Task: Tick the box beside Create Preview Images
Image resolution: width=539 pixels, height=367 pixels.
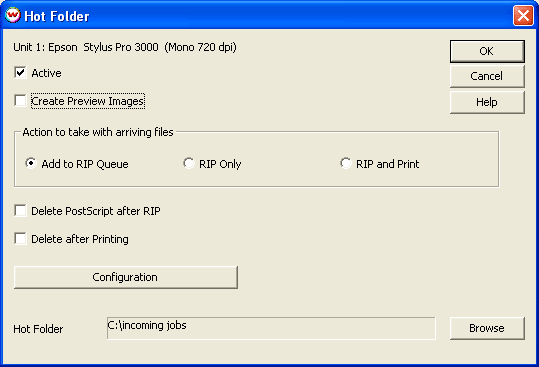Action: [x=20, y=101]
